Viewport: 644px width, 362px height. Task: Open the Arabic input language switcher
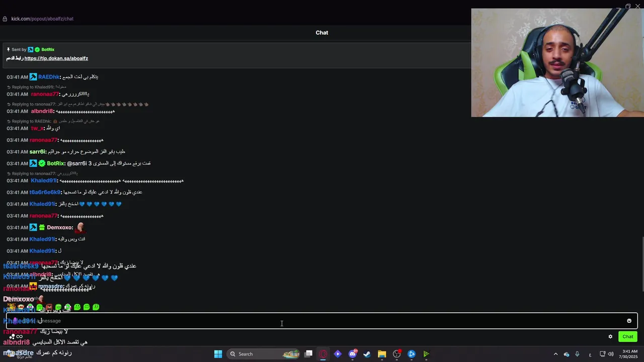590,354
